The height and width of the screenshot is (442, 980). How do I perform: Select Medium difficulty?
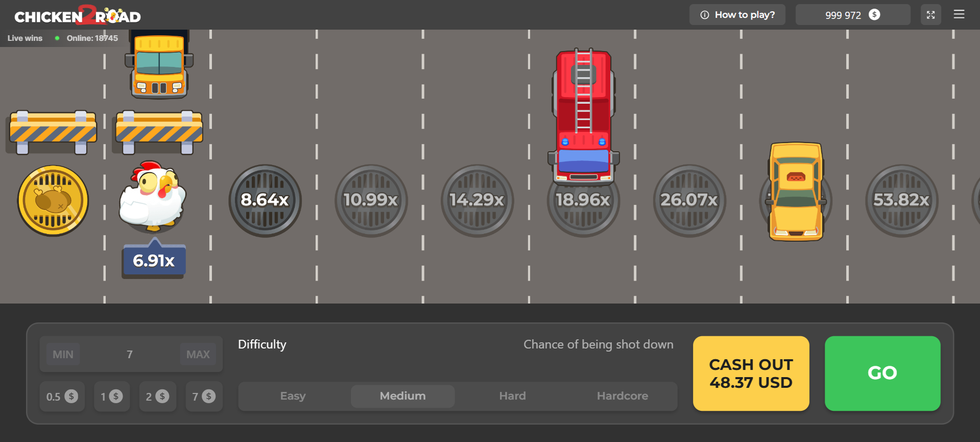(x=402, y=396)
